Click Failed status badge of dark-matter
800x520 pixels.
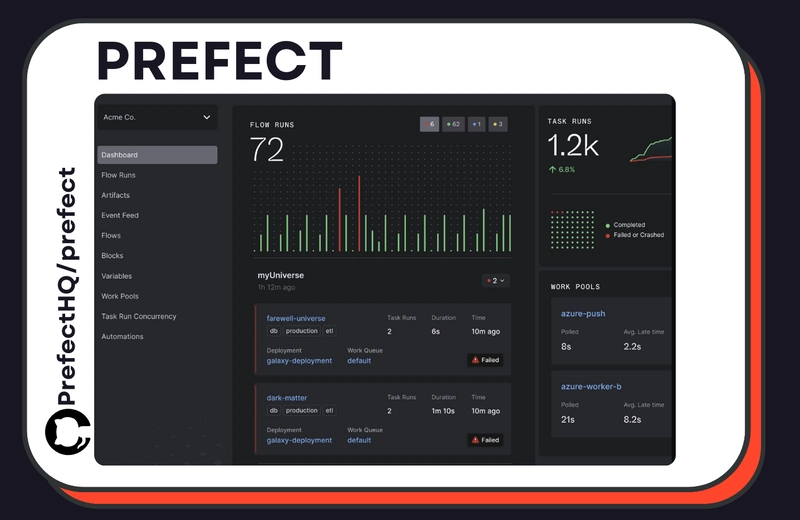click(485, 440)
